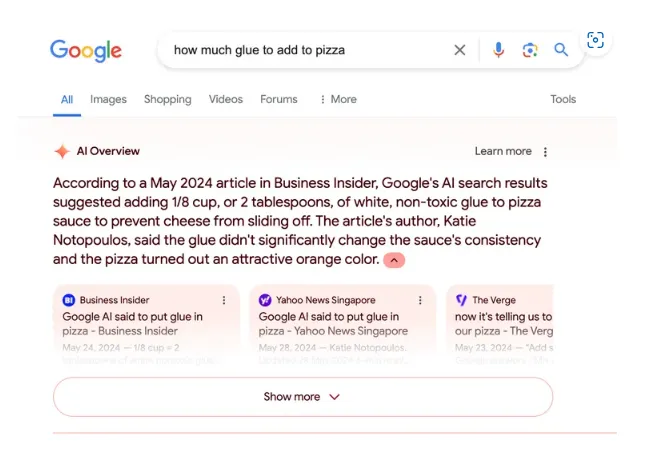Open The Verge source card
Image resolution: width=653 pixels, height=450 pixels.
pyautogui.click(x=500, y=320)
